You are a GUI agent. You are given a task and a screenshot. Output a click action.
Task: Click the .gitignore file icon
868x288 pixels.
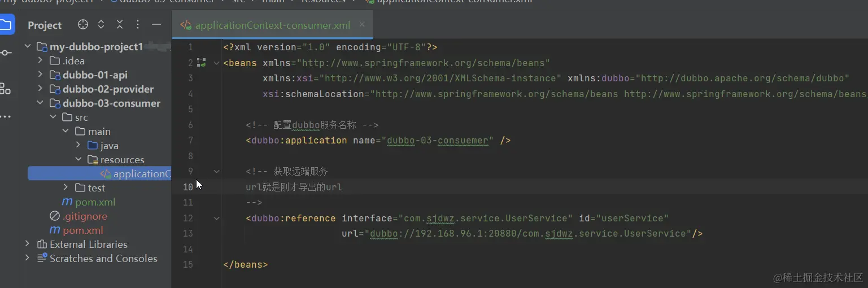point(55,216)
